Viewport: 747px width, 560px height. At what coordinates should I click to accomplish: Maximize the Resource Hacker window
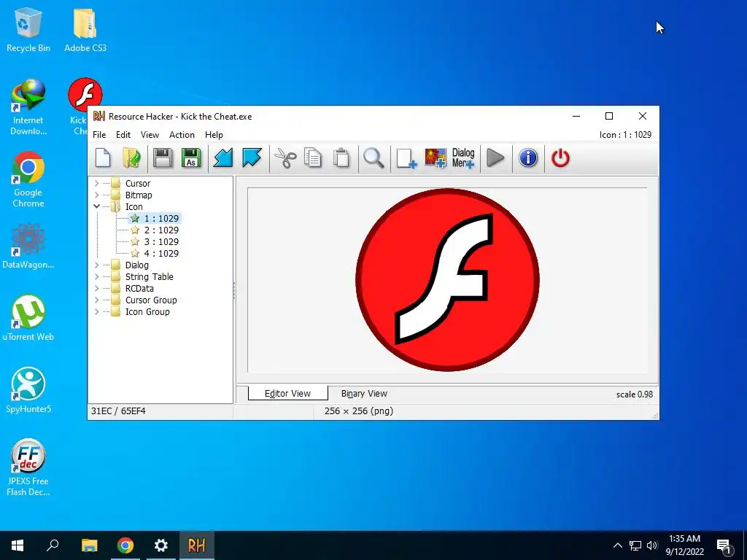pyautogui.click(x=609, y=116)
